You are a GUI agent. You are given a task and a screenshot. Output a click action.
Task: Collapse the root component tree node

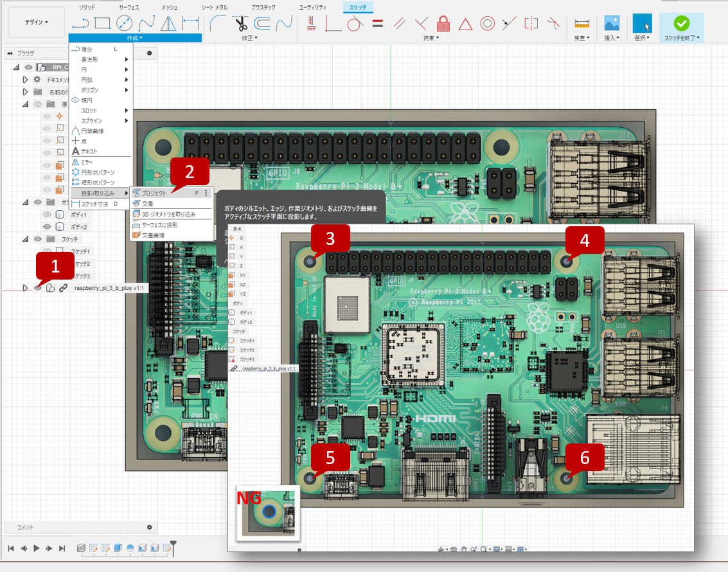click(x=16, y=67)
